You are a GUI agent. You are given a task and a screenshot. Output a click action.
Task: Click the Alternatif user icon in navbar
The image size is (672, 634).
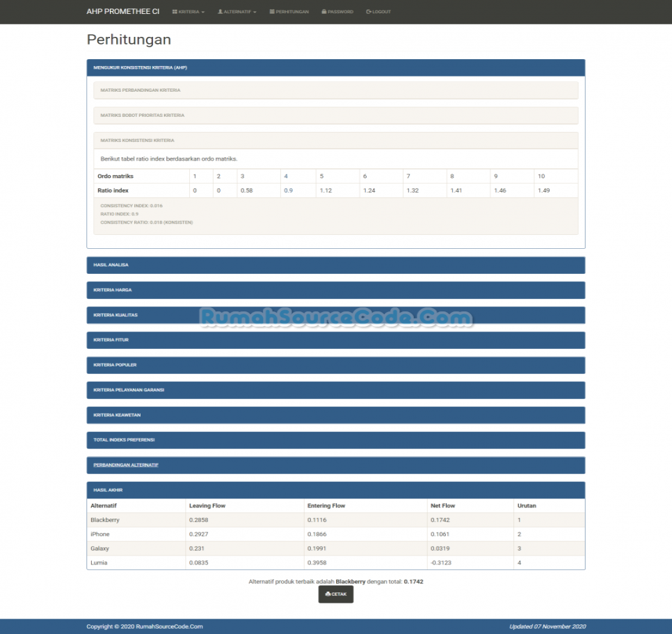[221, 12]
